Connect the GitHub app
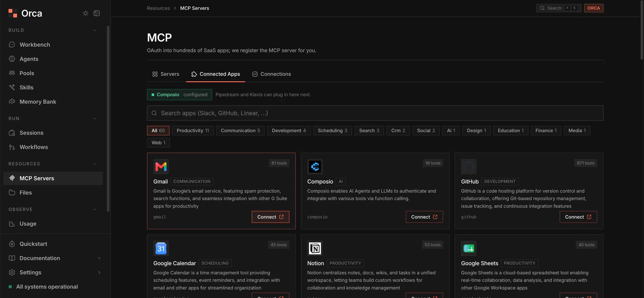The height and width of the screenshot is (298, 644). [578, 217]
